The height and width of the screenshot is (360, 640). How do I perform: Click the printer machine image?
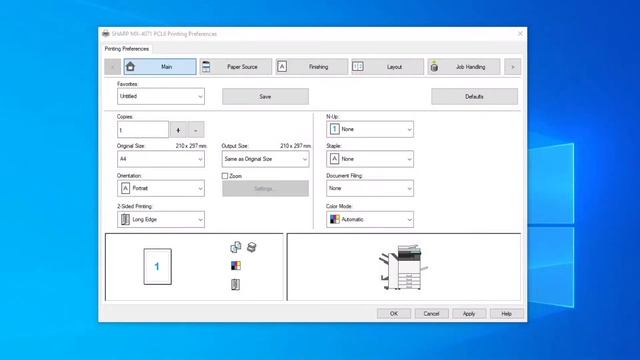point(403,267)
